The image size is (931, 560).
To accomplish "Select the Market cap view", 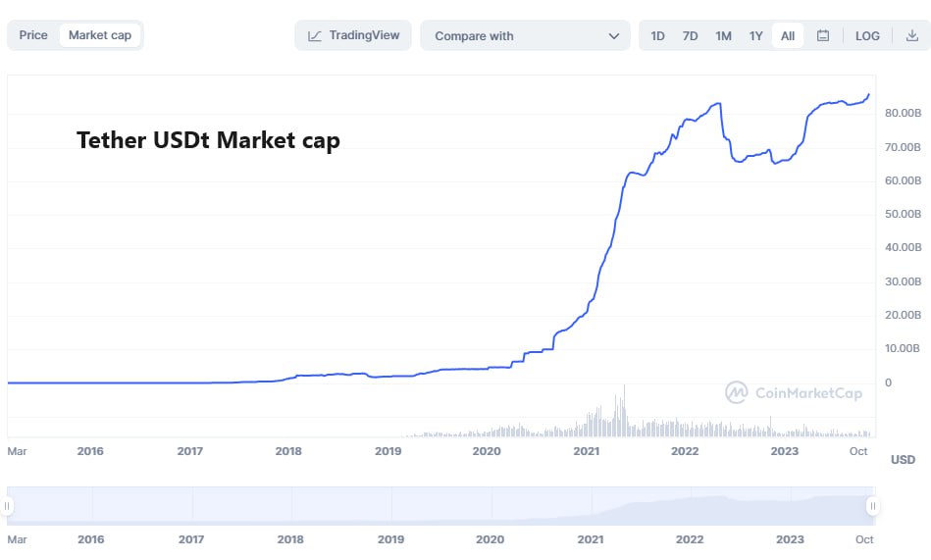I will click(x=100, y=35).
